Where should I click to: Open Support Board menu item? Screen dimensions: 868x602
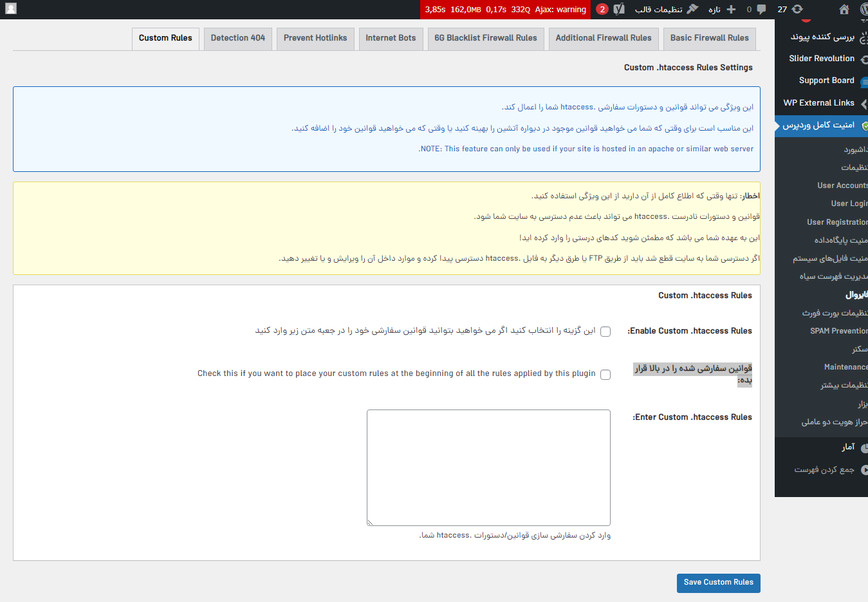point(826,80)
